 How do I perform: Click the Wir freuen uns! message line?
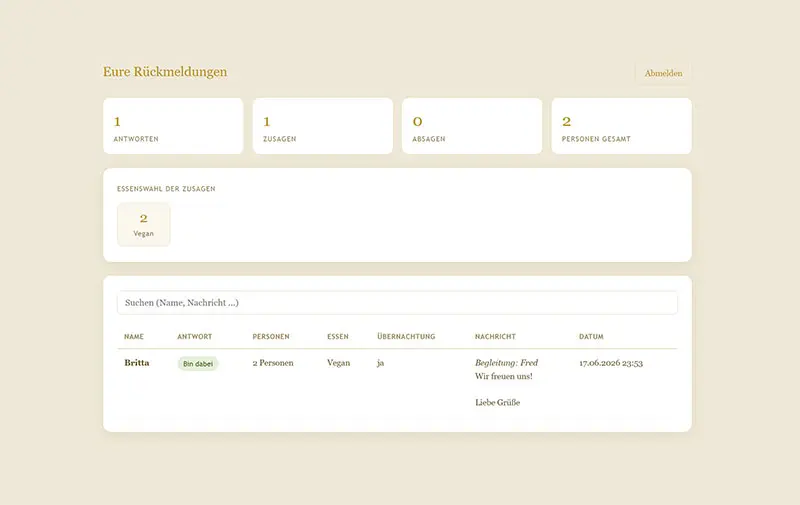(504, 376)
